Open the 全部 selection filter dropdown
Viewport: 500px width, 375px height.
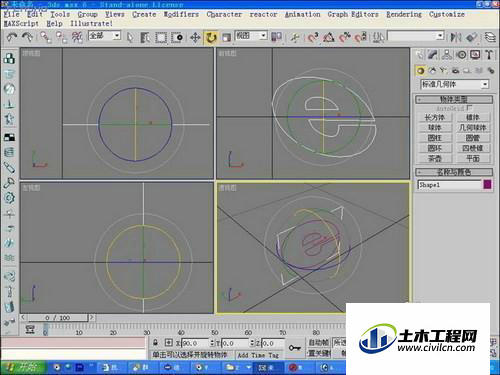pos(104,36)
